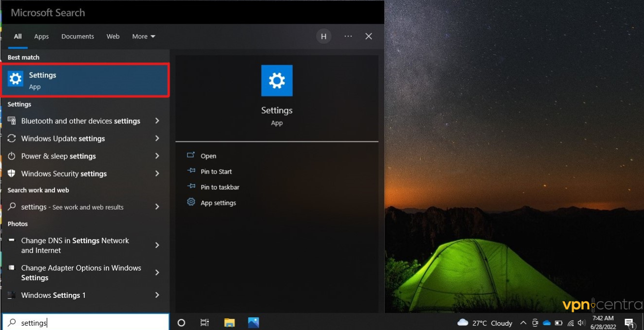Open the user profile avatar labeled H
644x330 pixels.
[x=323, y=36]
